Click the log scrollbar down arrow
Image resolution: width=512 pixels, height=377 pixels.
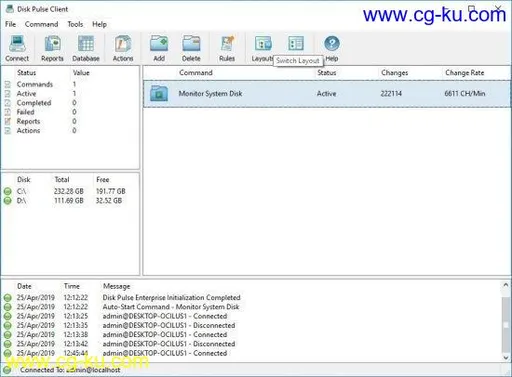pyautogui.click(x=506, y=358)
